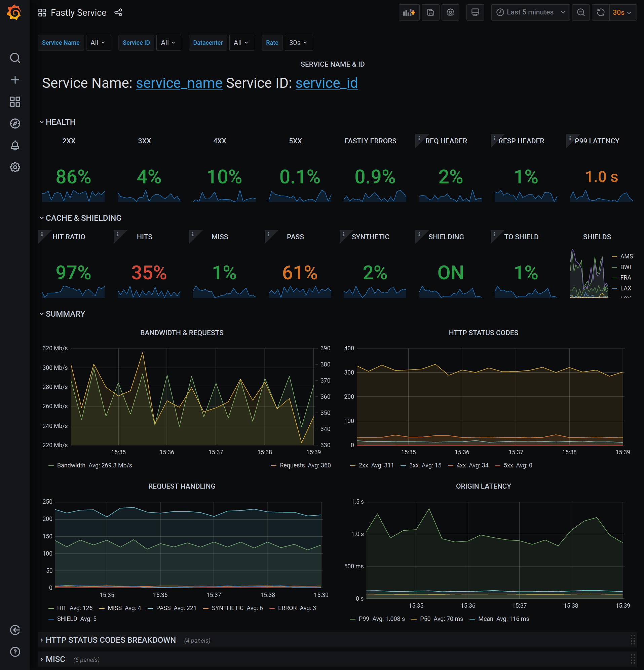Zoom out the time range
644x670 pixels.
tap(581, 13)
